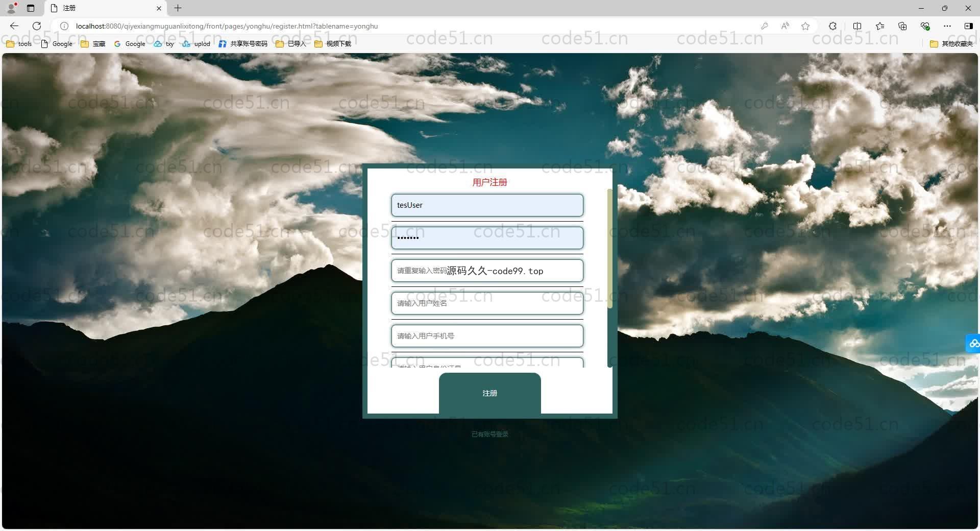The width and height of the screenshot is (980, 531).
Task: Open the Settings and more menu
Action: 947,26
